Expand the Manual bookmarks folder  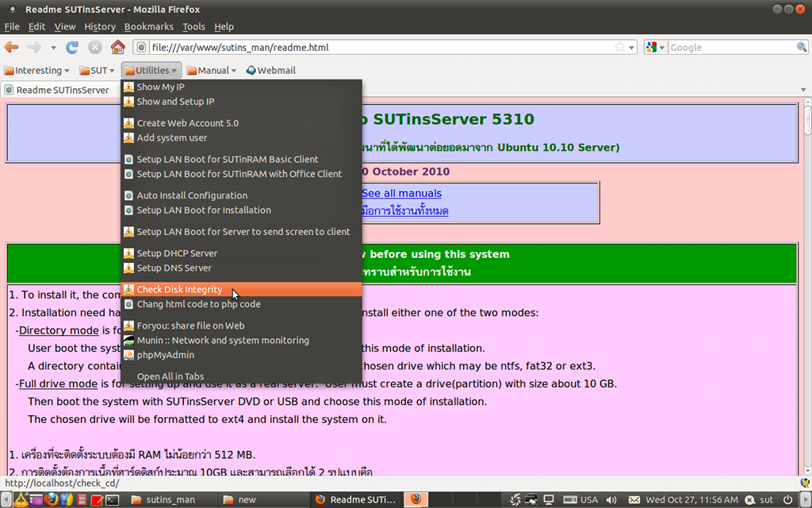coord(211,70)
